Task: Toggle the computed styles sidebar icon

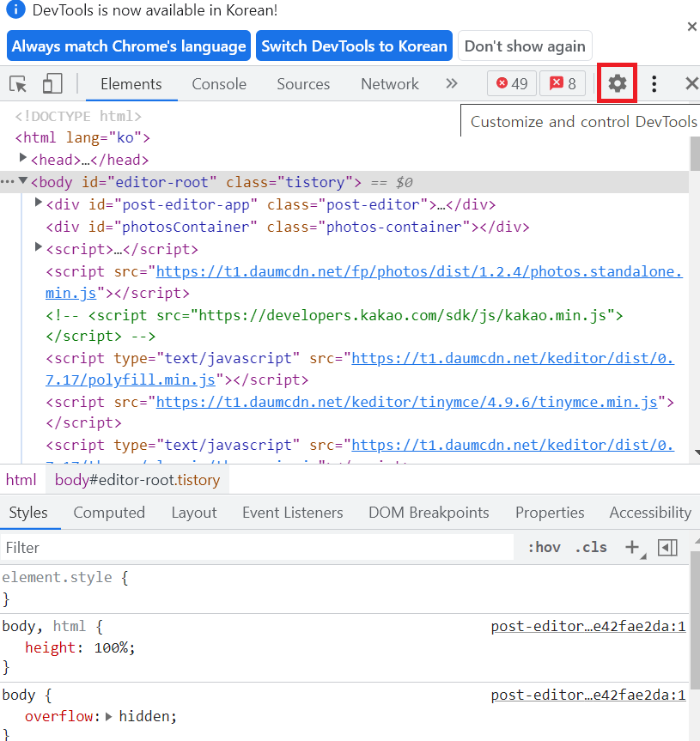Action: (667, 548)
